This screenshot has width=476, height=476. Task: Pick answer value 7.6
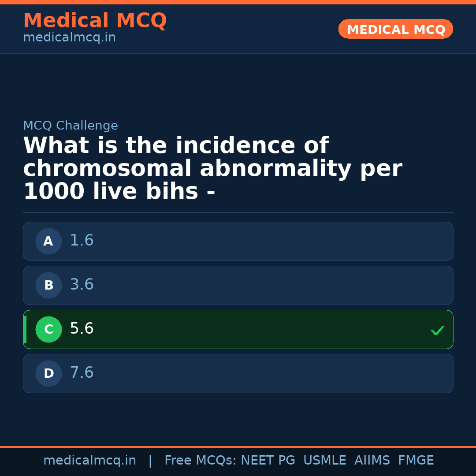tap(82, 373)
